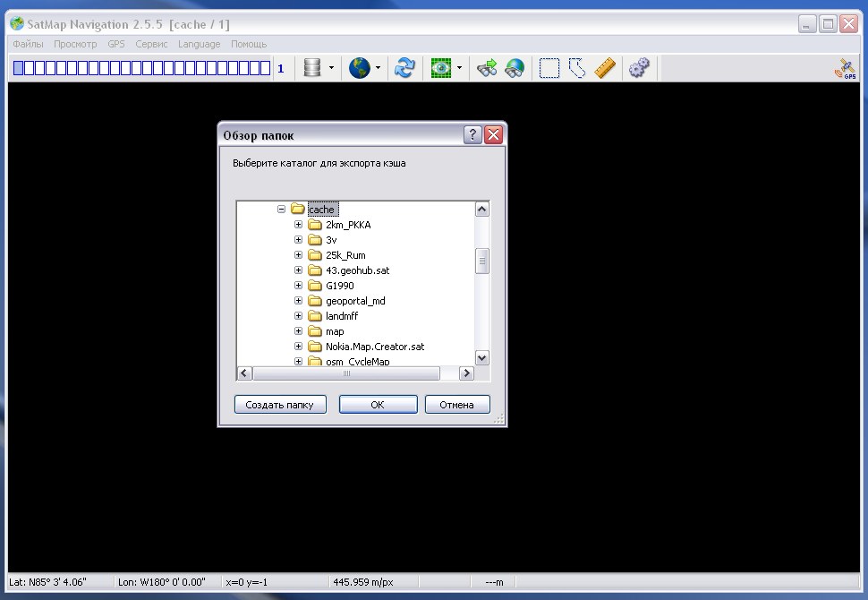Click the blue refresh arrows icon

point(404,67)
